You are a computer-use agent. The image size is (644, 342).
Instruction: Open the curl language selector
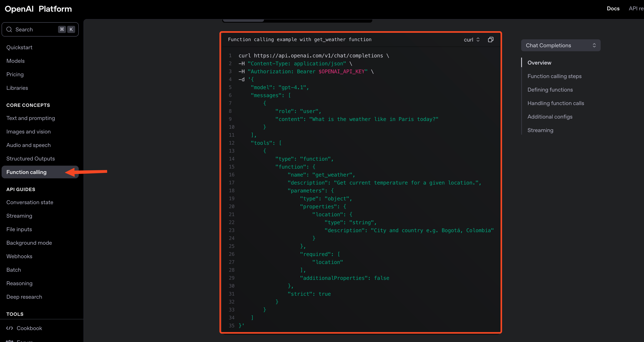(x=471, y=40)
